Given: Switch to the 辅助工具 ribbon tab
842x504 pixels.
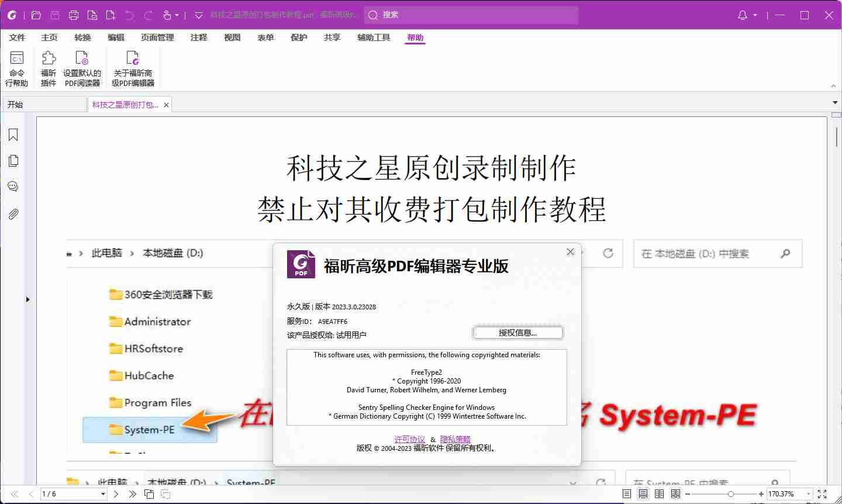Looking at the screenshot, I should [374, 37].
